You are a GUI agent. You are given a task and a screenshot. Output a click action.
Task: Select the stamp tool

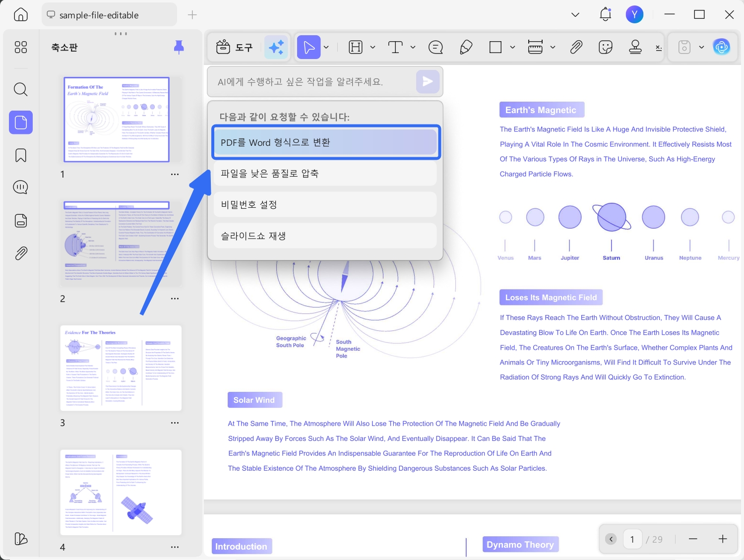(x=635, y=47)
